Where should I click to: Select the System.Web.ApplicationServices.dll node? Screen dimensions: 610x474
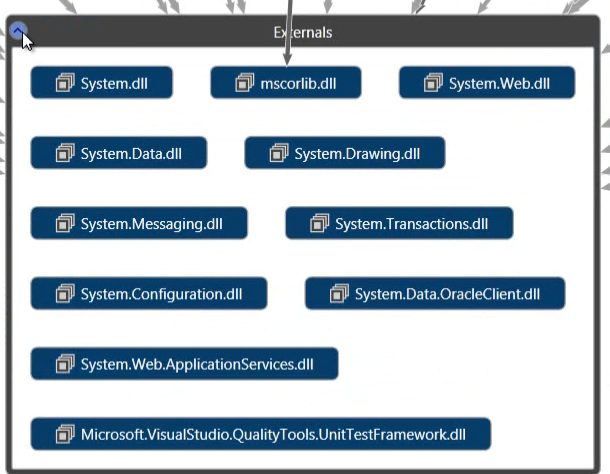click(184, 363)
